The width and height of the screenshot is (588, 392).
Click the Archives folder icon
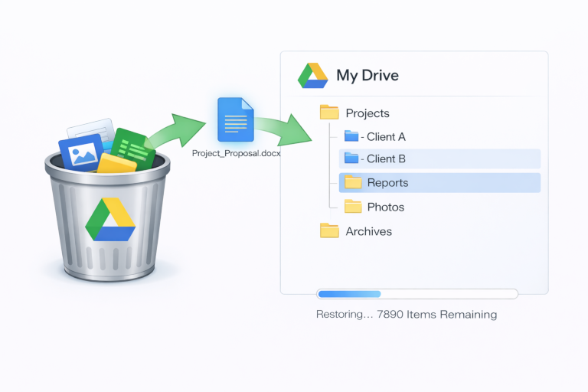point(329,230)
